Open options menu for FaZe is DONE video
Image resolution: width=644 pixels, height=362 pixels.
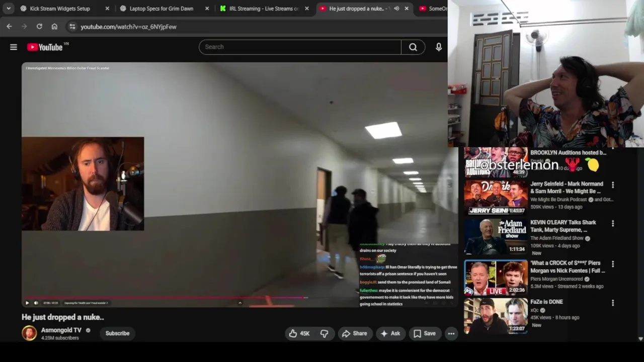tap(613, 303)
